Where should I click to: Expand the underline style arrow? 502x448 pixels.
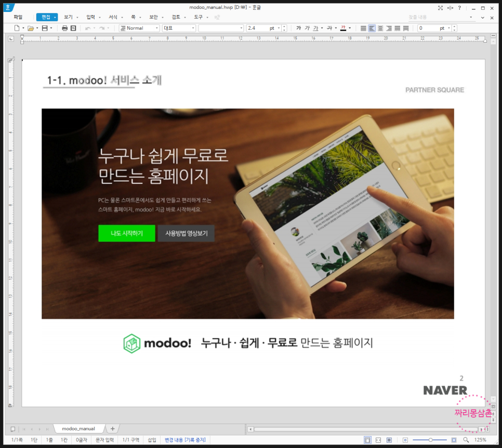[322, 28]
